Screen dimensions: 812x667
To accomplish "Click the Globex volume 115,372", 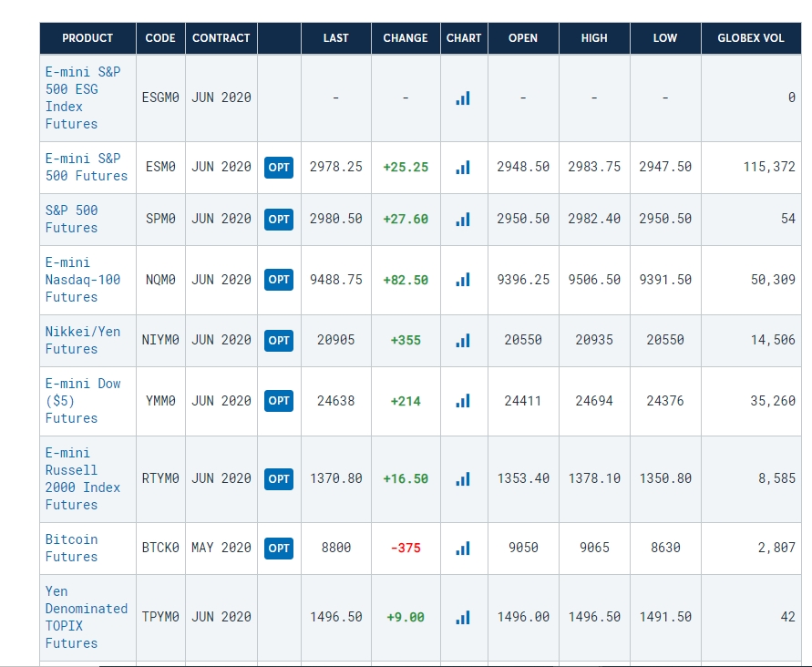I will (769, 167).
